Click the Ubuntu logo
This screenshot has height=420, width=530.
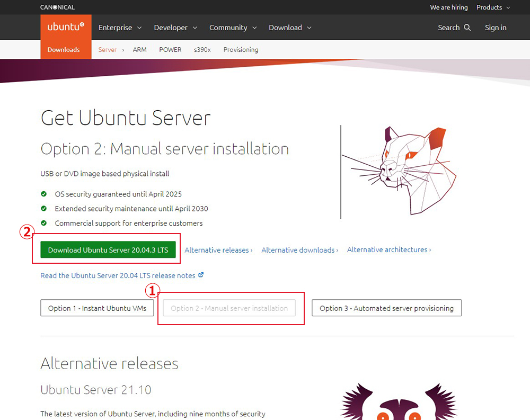coord(66,26)
